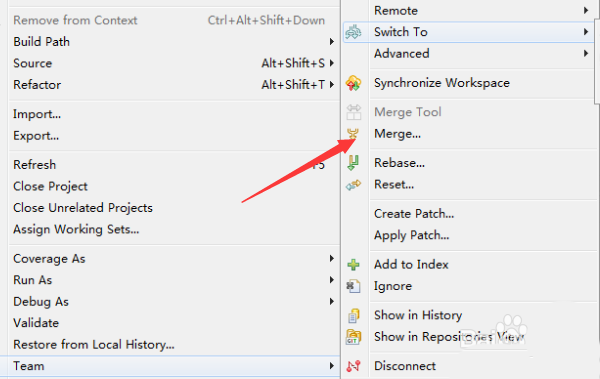Screen dimensions: 600x379
Task: Click the green plus Add to Index icon
Action: pos(353,265)
